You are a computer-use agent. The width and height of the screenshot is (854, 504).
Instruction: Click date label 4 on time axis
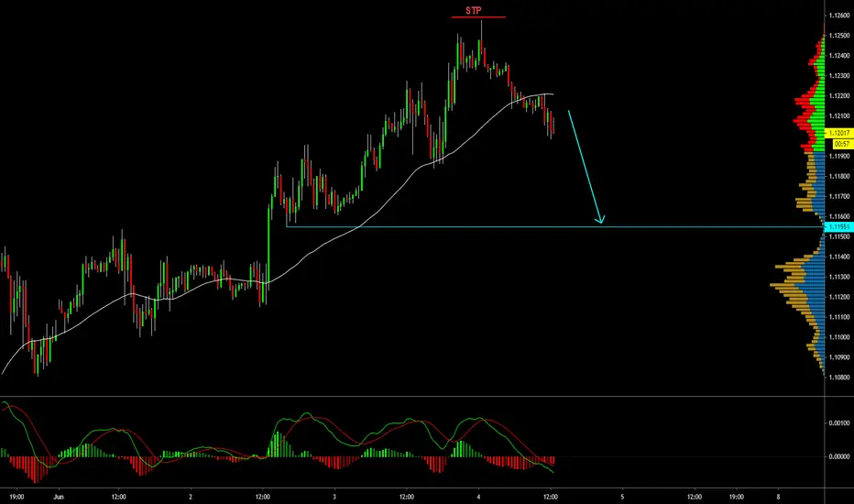[x=478, y=497]
